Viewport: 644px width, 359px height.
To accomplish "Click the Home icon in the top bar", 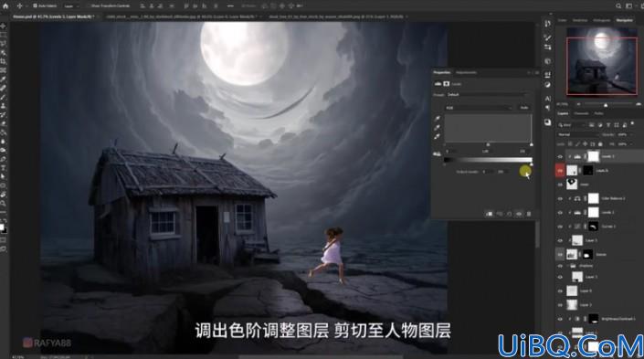I will (5, 6).
